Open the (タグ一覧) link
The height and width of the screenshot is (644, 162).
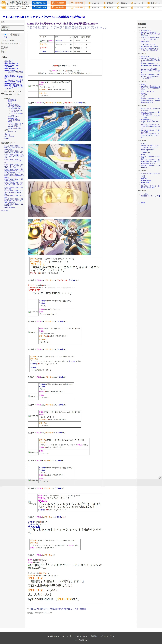5,37
